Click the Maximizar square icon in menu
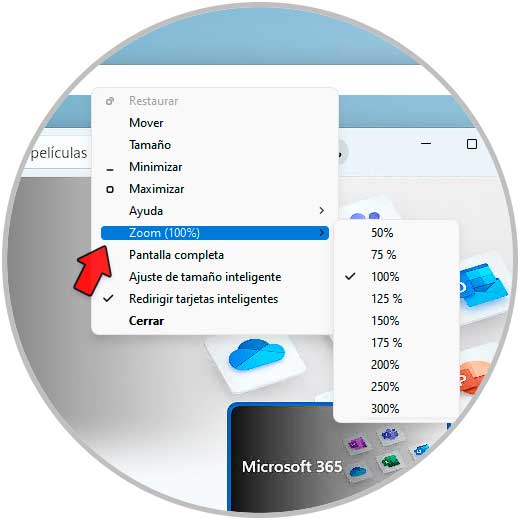Viewport: 520px width, 520px height. coord(110,189)
